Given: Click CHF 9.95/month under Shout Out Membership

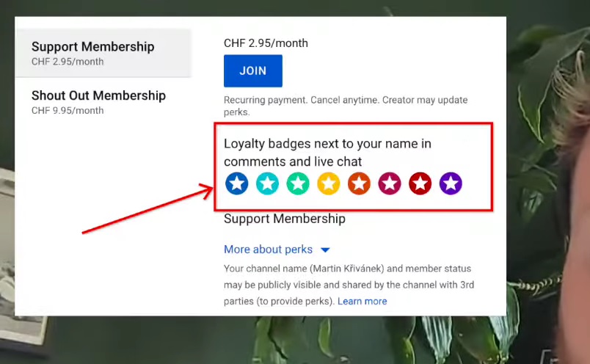Looking at the screenshot, I should click(x=68, y=110).
